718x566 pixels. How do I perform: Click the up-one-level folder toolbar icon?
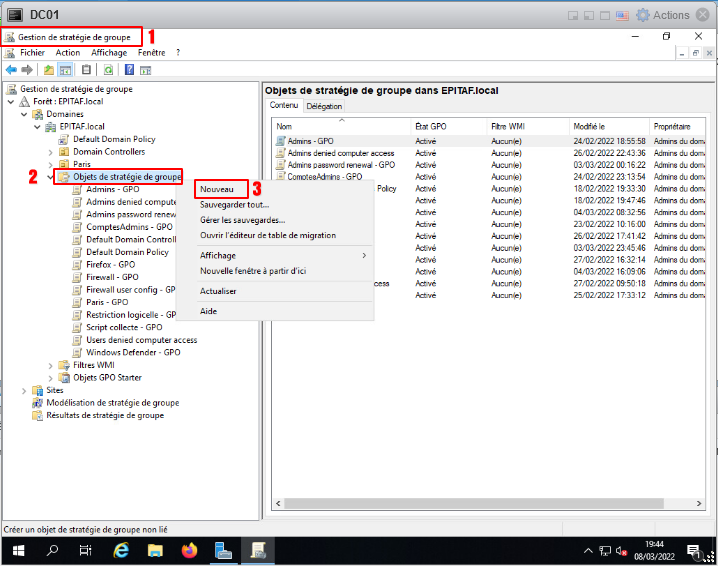pos(48,70)
